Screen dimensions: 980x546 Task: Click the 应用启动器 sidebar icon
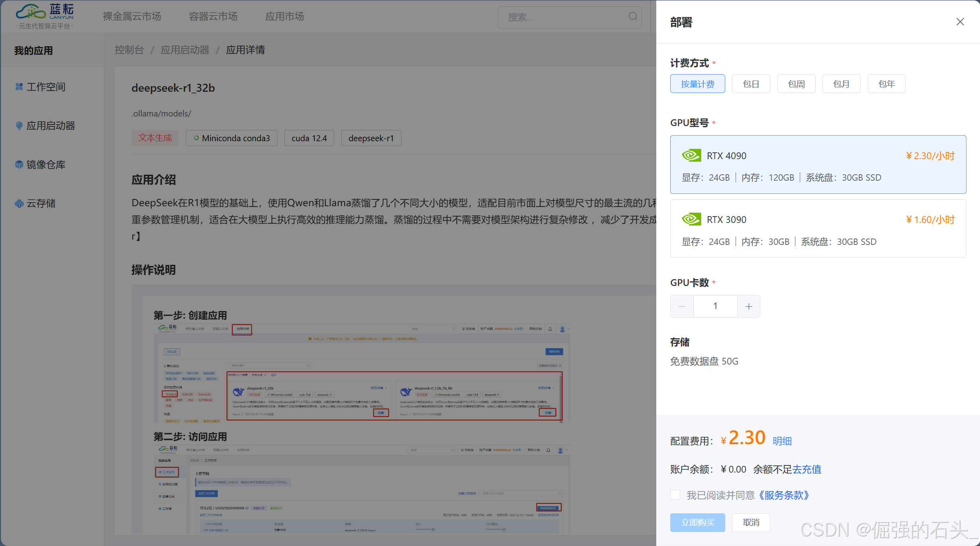[19, 125]
